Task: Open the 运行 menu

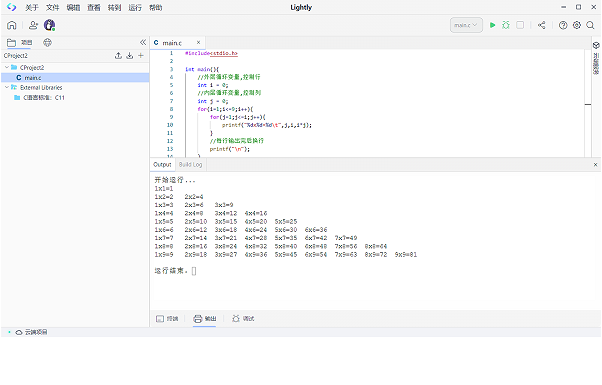Action: tap(135, 8)
